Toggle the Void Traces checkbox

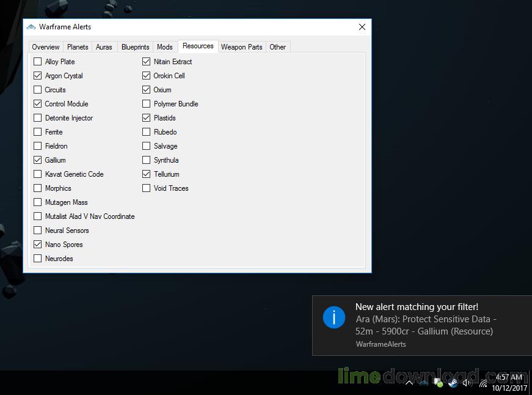pos(147,188)
